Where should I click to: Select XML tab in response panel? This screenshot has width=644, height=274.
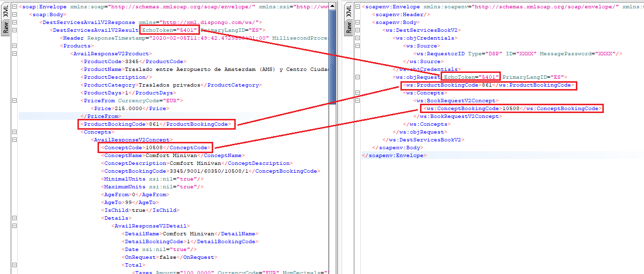pyautogui.click(x=5, y=12)
